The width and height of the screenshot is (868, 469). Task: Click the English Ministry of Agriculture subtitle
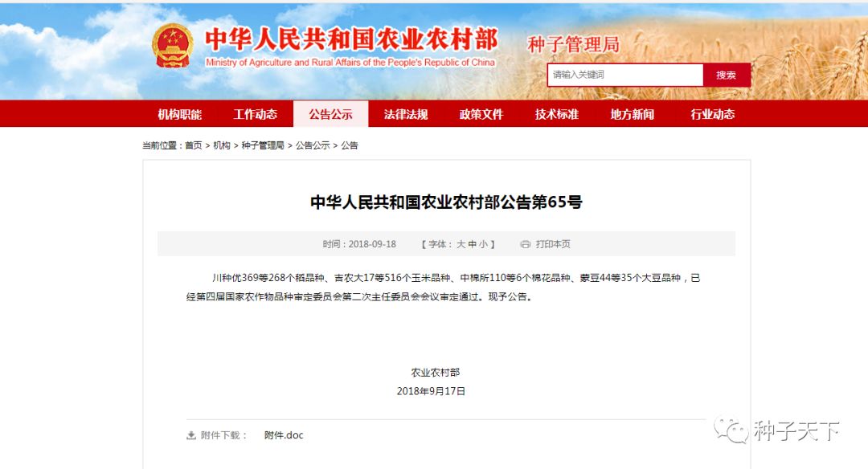coord(350,63)
